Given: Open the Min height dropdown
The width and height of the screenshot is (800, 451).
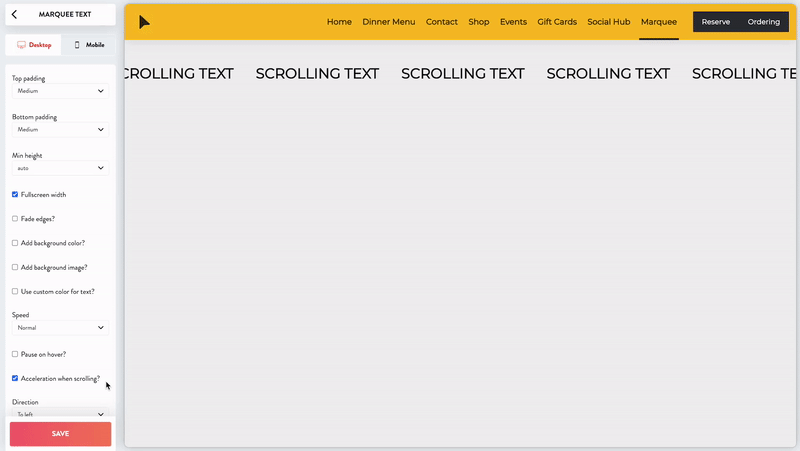Looking at the screenshot, I should 60,168.
